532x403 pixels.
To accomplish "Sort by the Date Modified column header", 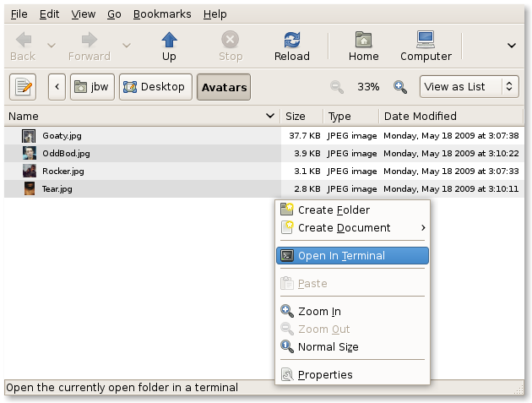I will 421,117.
